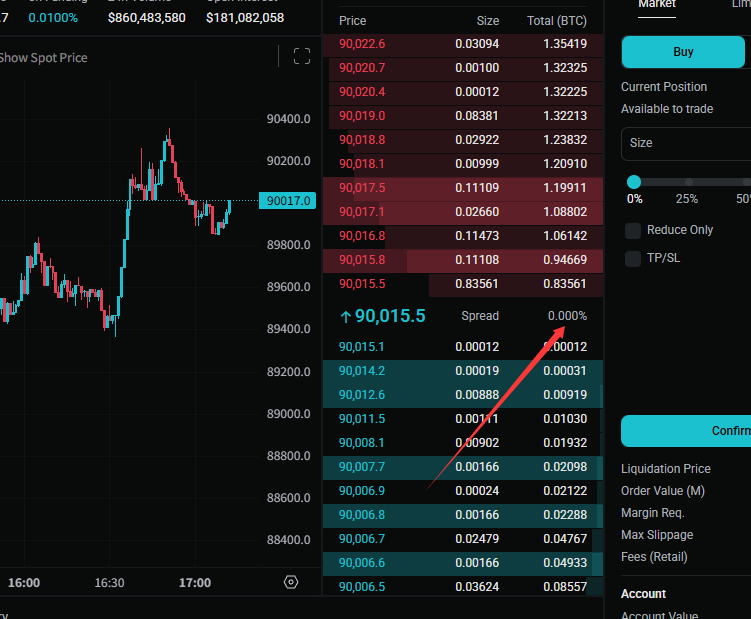Pick the 90,015.1 best bid price
The image size is (751, 619).
[362, 347]
